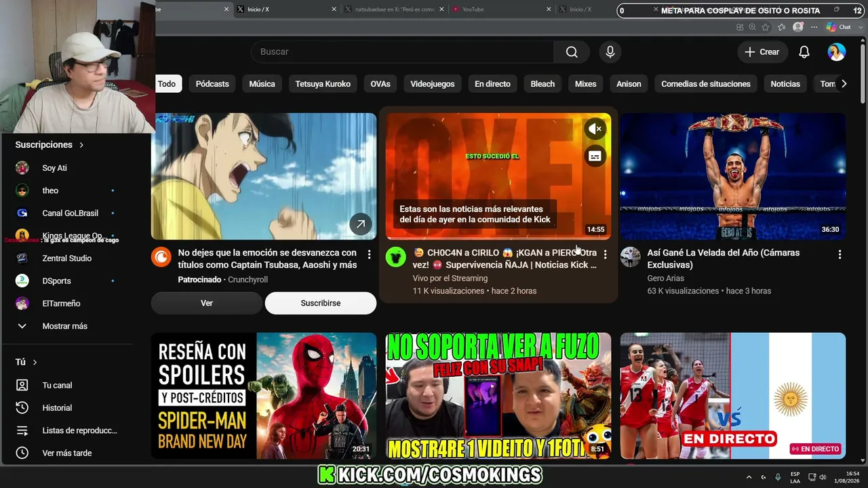Click the Gero Arias channel avatar
The height and width of the screenshot is (488, 868).
pos(631,257)
